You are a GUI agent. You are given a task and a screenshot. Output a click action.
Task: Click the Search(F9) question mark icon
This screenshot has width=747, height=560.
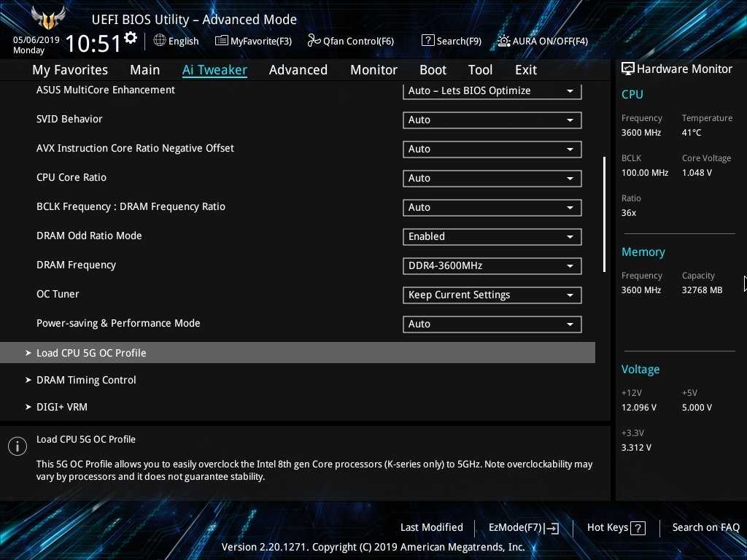pyautogui.click(x=428, y=41)
